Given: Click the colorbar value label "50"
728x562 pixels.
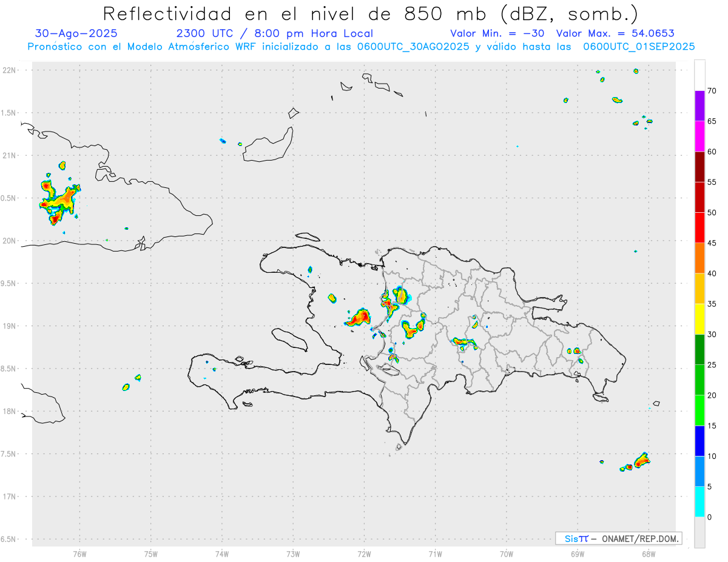Looking at the screenshot, I should point(712,213).
